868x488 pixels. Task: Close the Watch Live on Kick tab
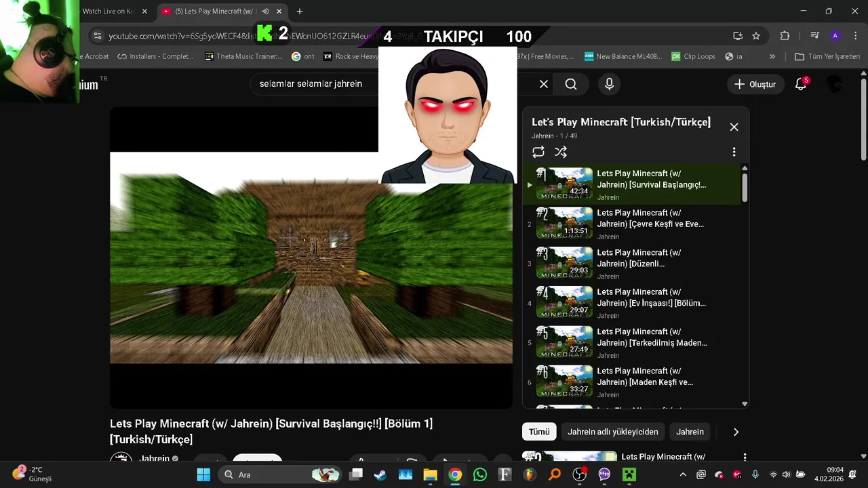coord(144,11)
